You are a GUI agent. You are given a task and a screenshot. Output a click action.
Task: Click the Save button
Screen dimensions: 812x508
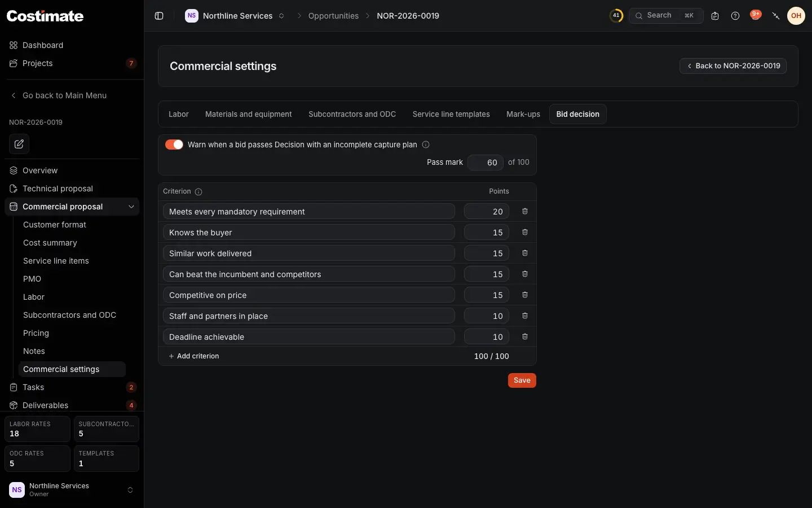(x=522, y=380)
